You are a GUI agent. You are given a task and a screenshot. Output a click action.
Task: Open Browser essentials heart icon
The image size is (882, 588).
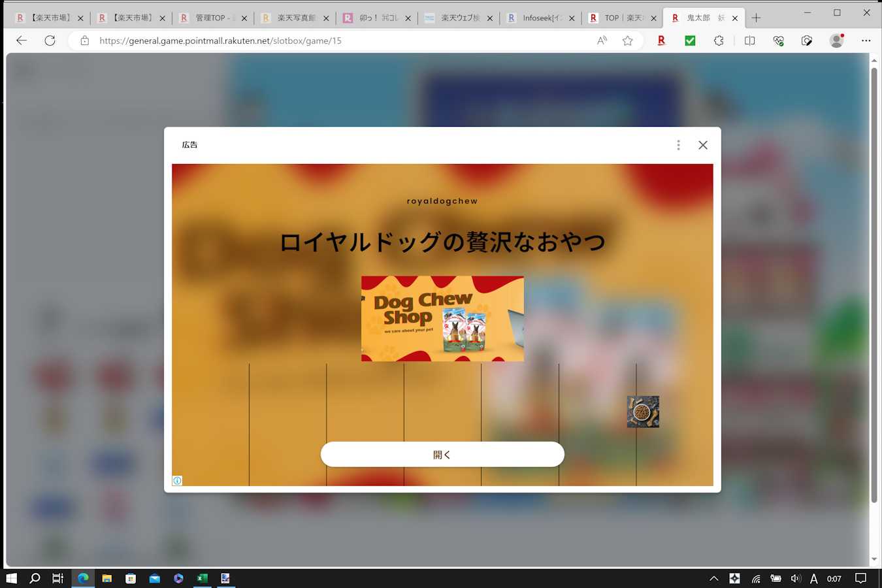pyautogui.click(x=778, y=41)
